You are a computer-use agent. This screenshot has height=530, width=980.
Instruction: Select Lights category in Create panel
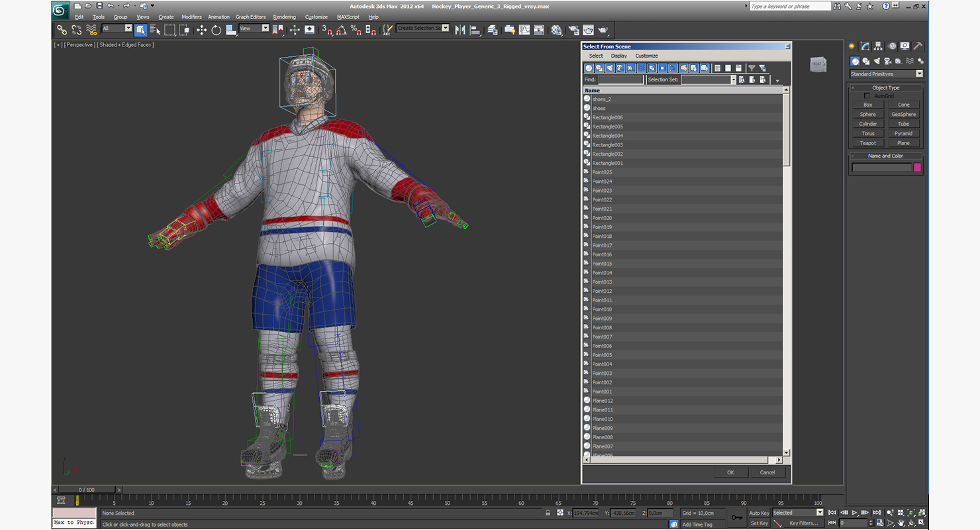pos(877,61)
